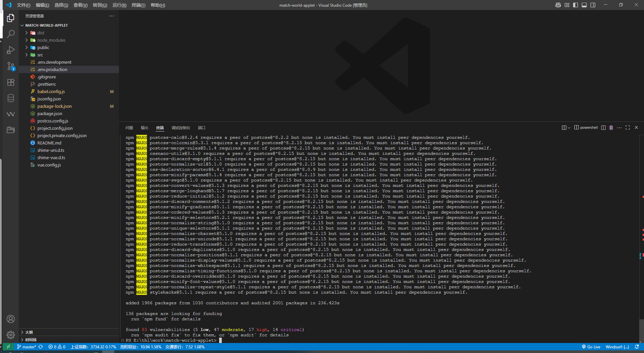This screenshot has height=353, width=644.
Task: Open the Windsurf view in activity bar
Action: 11,114
